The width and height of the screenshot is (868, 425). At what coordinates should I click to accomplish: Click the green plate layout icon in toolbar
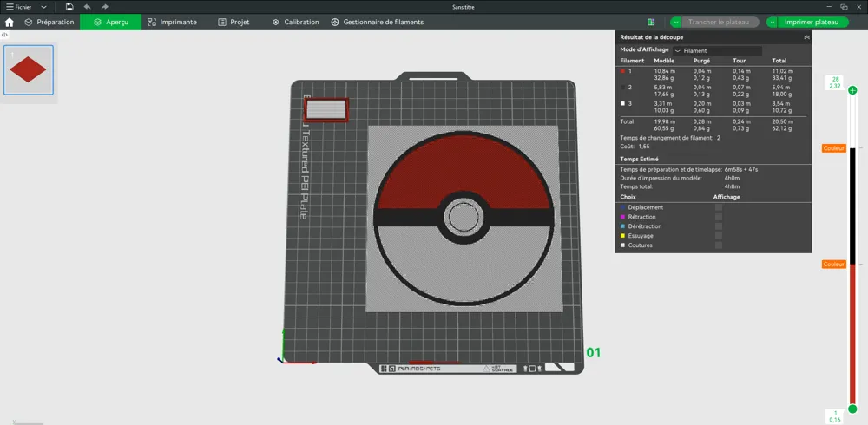click(x=651, y=23)
